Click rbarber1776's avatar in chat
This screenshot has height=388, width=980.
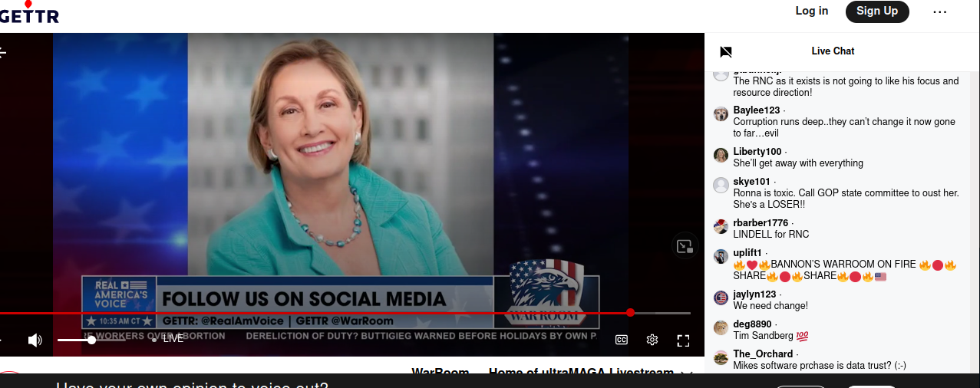tap(721, 226)
